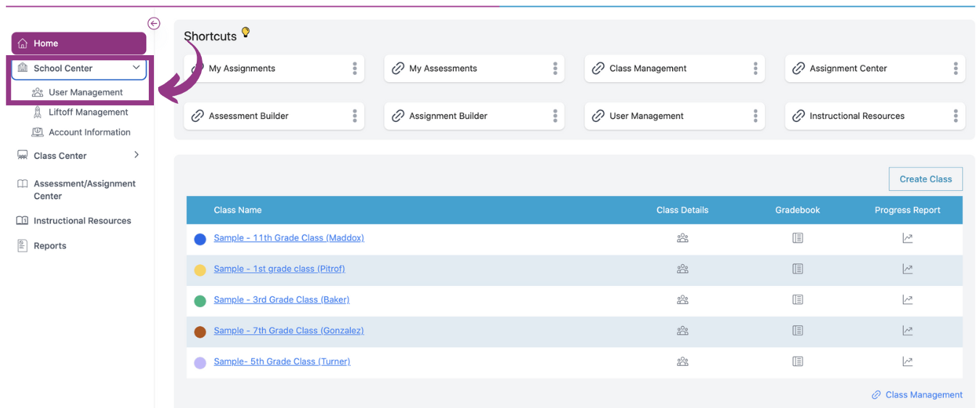This screenshot has height=408, width=980.
Task: Open options menu for User Management shortcut
Action: click(756, 115)
